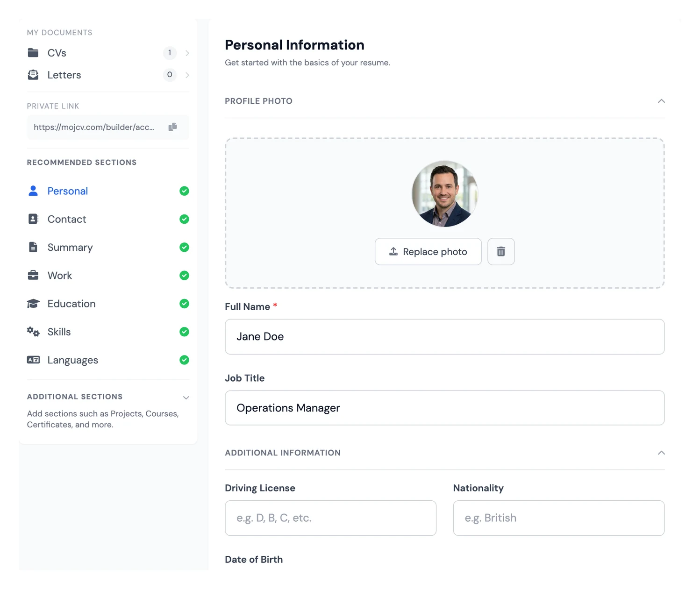Click the green checkmark beside Personal
Image resolution: width=700 pixels, height=589 pixels.
tap(185, 191)
